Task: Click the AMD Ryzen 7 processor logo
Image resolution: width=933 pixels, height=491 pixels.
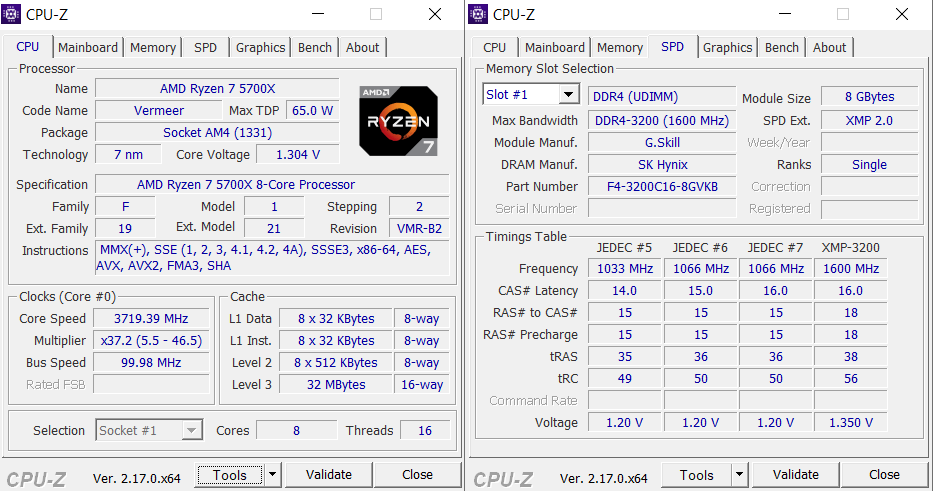Action: (399, 121)
